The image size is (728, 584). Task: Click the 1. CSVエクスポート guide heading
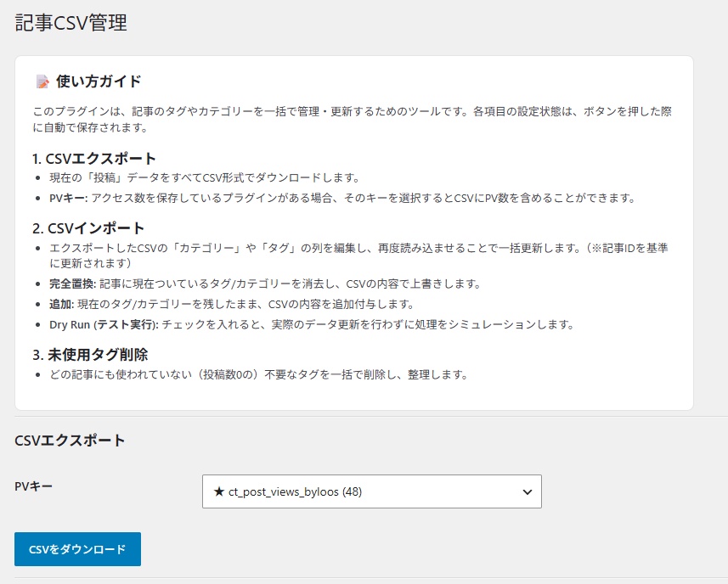tap(94, 159)
